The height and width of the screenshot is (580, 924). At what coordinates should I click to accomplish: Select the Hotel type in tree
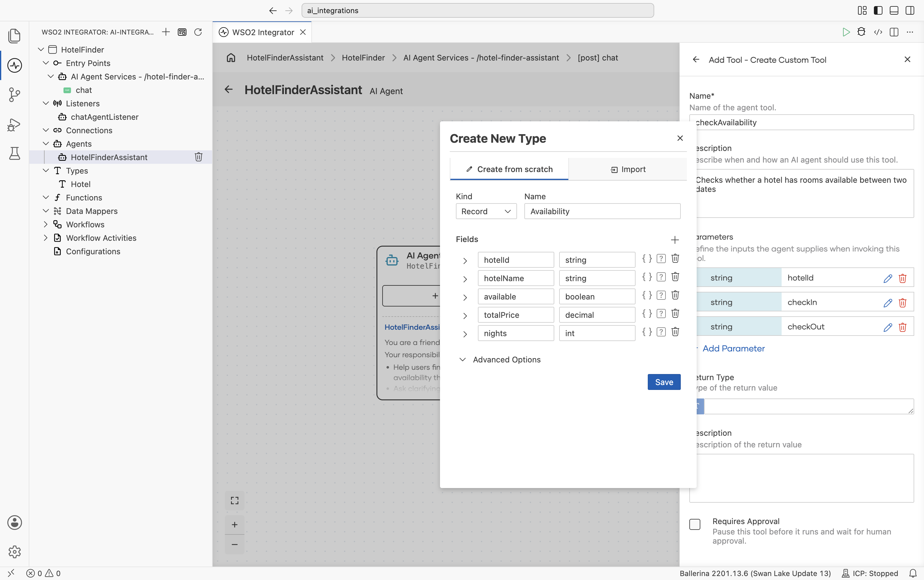click(81, 184)
